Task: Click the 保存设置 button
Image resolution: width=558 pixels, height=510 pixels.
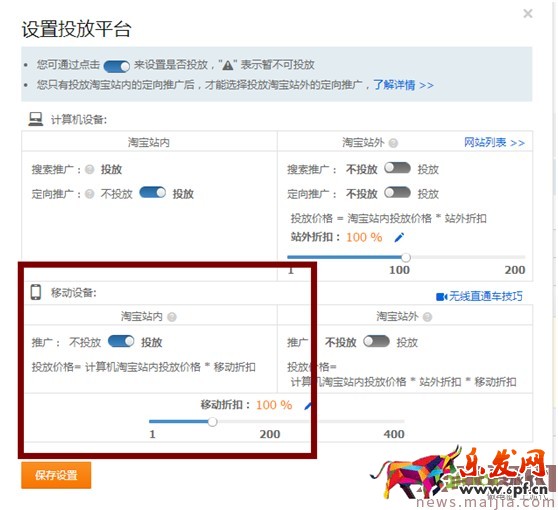Action: 56,475
